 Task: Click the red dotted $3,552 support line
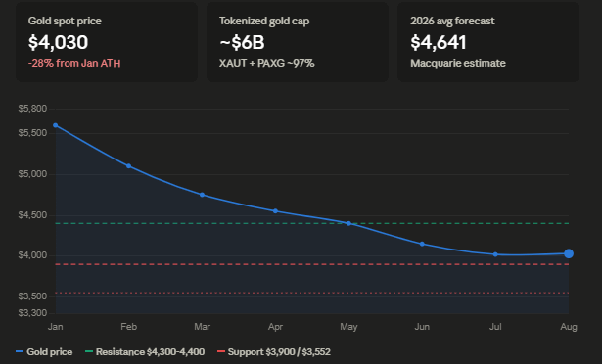tap(311, 293)
